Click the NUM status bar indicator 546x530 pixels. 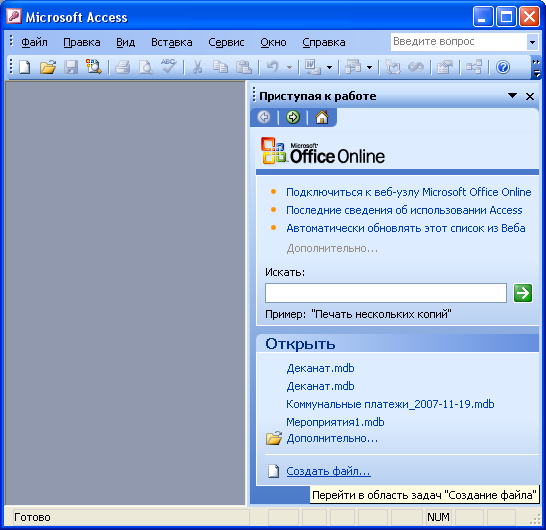click(x=438, y=517)
